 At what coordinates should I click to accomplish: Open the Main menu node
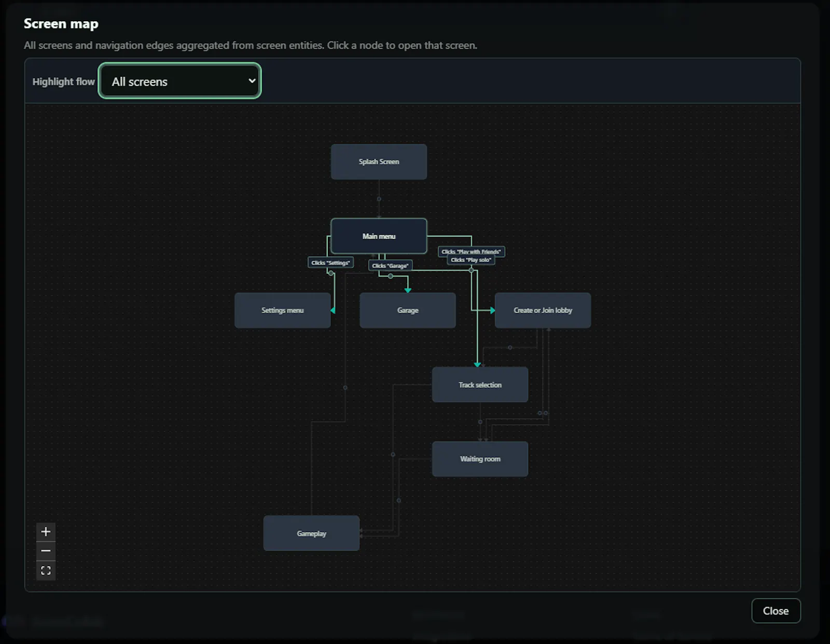379,236
